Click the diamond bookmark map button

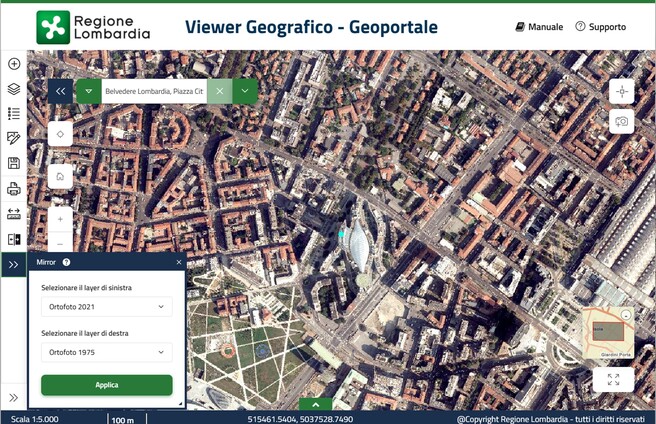60,134
